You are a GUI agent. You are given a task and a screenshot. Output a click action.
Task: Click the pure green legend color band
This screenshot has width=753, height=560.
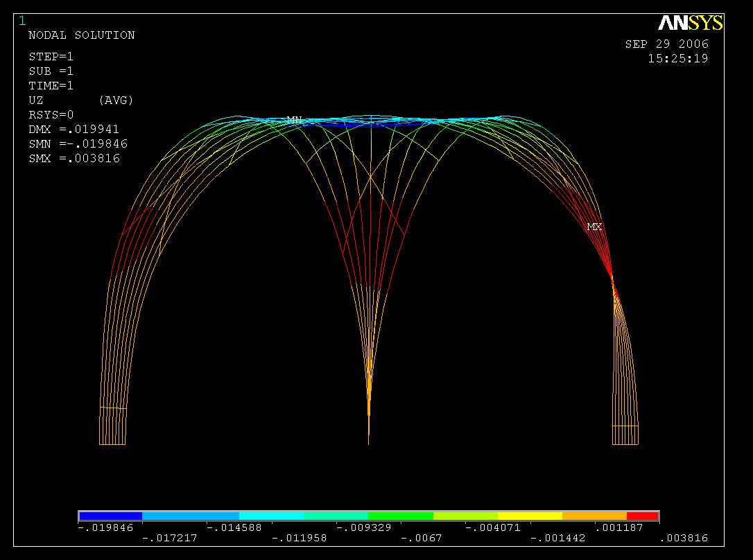coord(401,516)
